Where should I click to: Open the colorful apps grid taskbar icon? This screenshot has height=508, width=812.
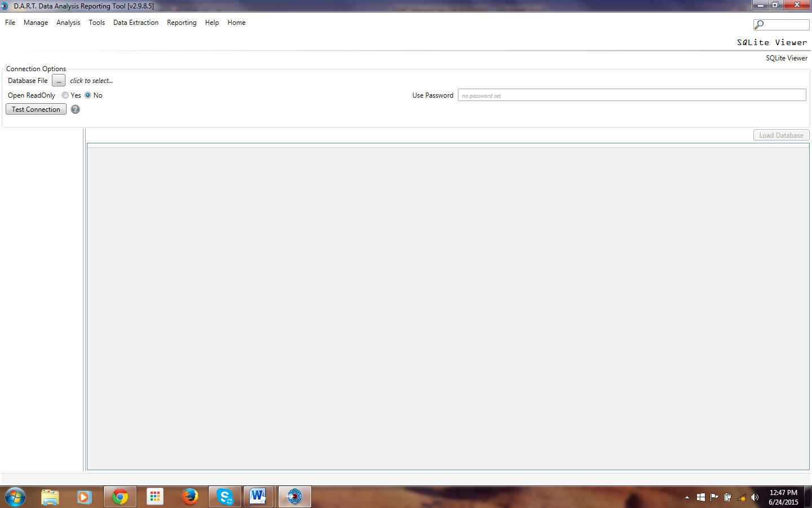tap(155, 497)
